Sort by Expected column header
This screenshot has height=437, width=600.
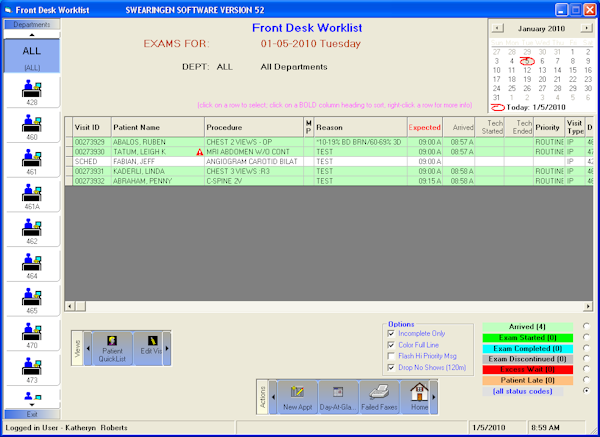click(425, 127)
